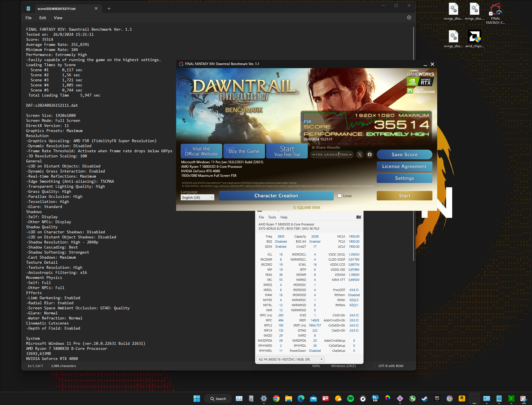Image resolution: width=532 pixels, height=405 pixels.
Task: Open Rockstar Games Launcher from taskbar
Action: (462, 399)
